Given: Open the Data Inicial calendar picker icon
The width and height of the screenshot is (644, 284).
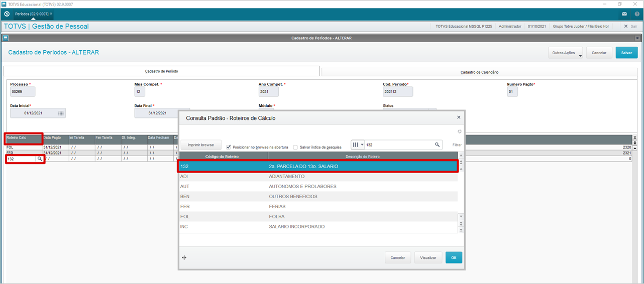Looking at the screenshot, I should tap(61, 113).
